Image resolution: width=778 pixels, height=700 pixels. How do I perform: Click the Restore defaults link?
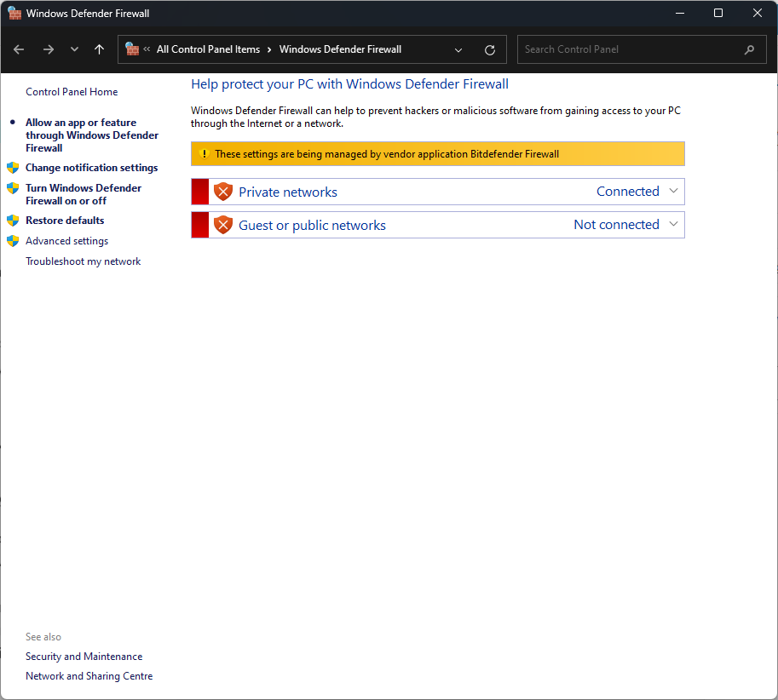(65, 221)
